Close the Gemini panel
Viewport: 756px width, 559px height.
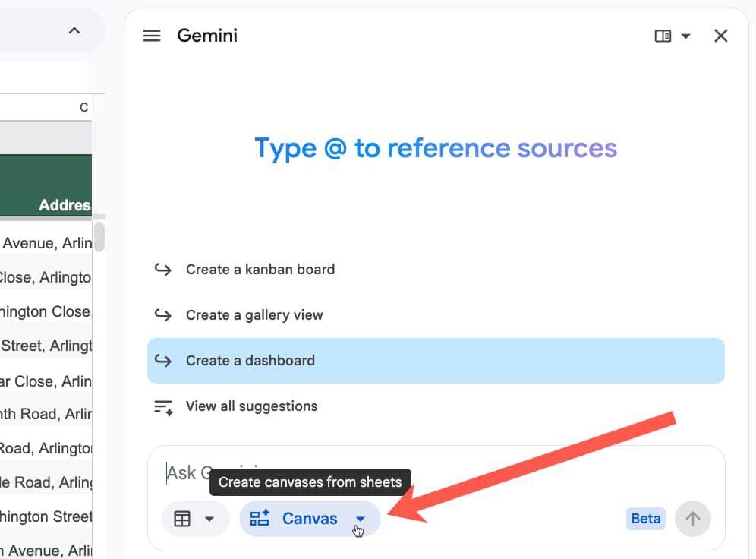[x=721, y=36]
